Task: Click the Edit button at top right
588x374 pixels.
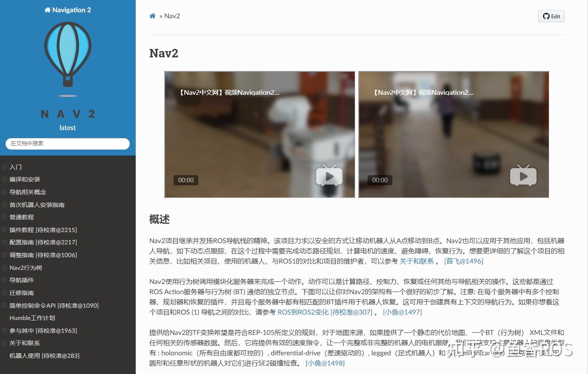Action: point(551,16)
